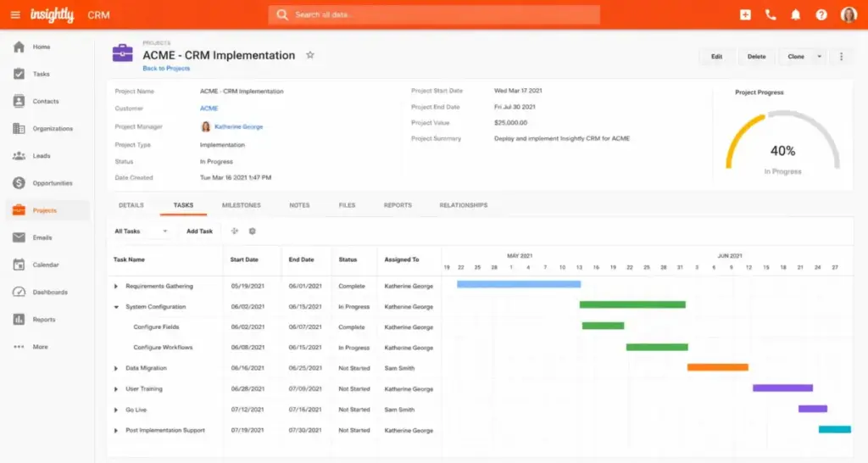This screenshot has width=868, height=463.
Task: Click the search magnifier icon
Action: pos(282,14)
